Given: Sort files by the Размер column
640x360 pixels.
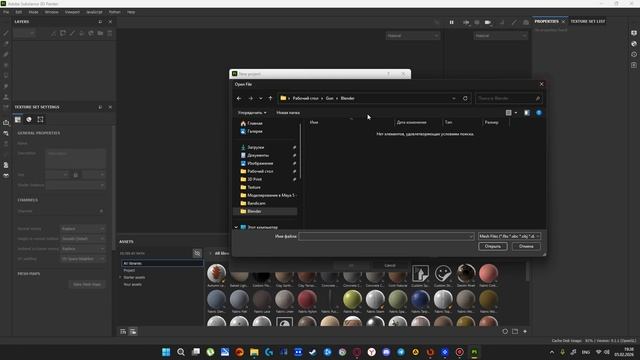Looking at the screenshot, I should coord(491,122).
